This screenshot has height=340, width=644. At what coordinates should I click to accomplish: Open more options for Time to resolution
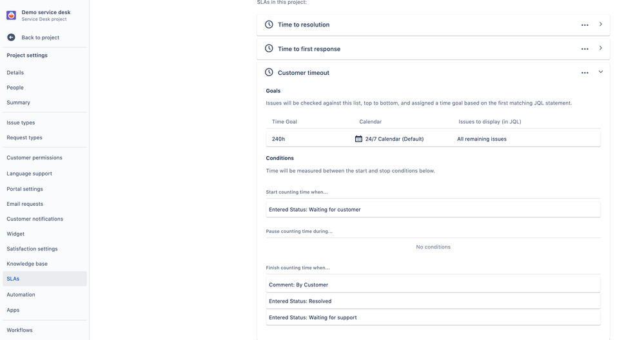pos(585,25)
